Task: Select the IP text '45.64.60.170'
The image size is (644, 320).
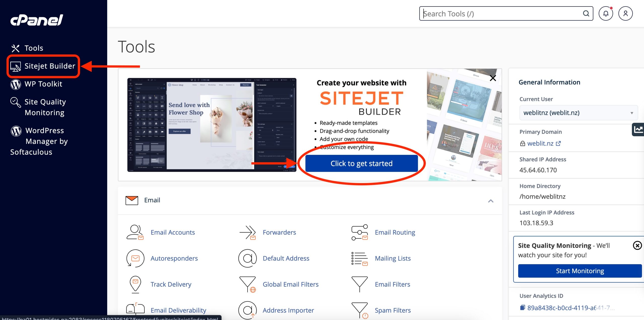Action: coord(538,170)
